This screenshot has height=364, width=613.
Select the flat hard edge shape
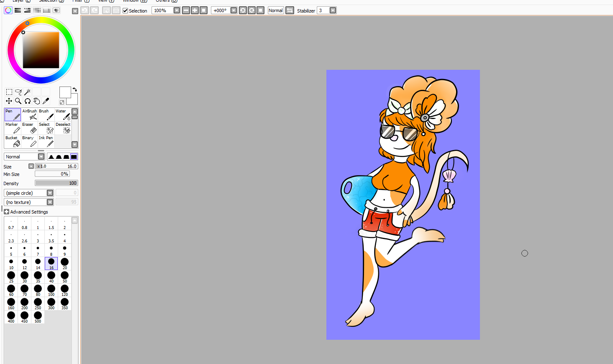74,157
